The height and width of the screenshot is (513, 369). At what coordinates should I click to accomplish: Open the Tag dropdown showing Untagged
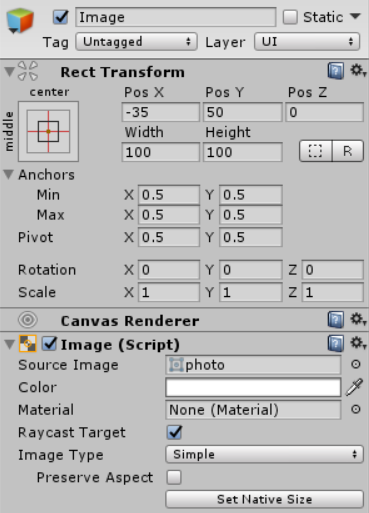point(137,42)
